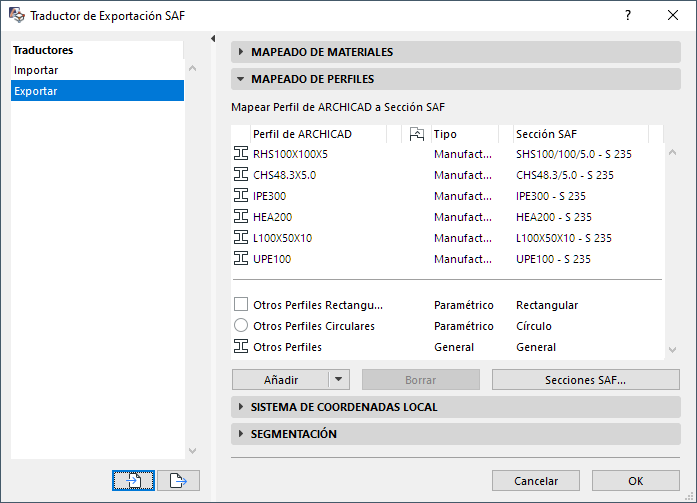The height and width of the screenshot is (503, 697).
Task: Select the Otros Perfiles row text
Action: [x=287, y=347]
